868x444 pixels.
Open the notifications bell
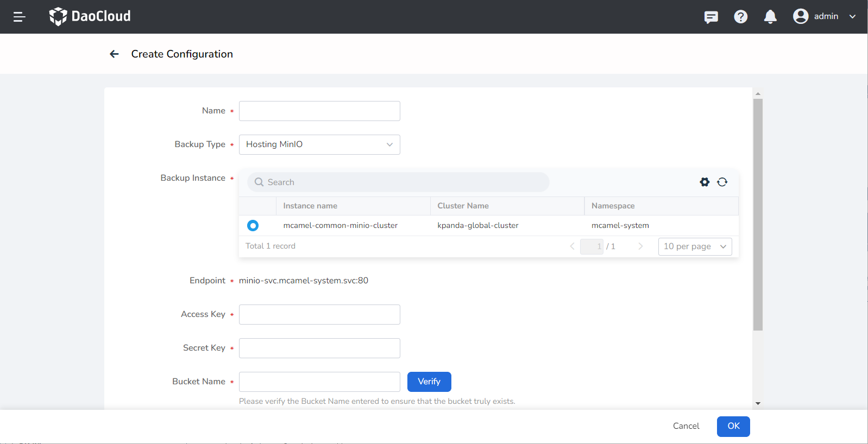pos(770,17)
